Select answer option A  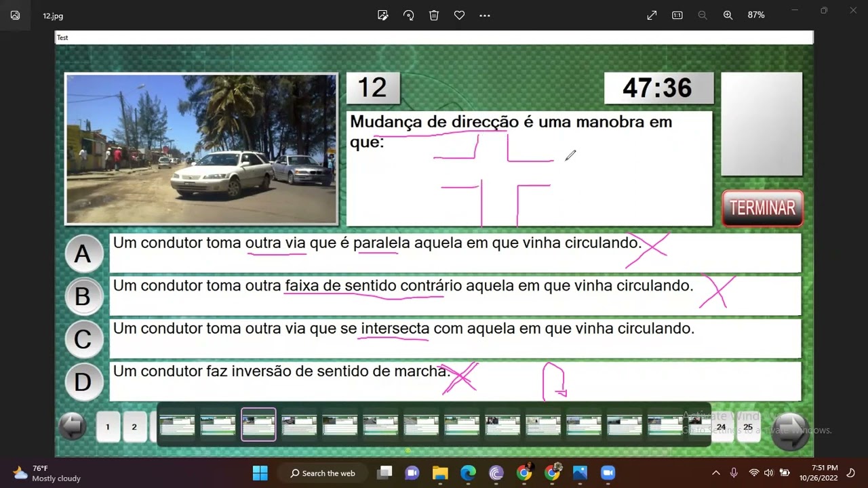click(x=83, y=253)
